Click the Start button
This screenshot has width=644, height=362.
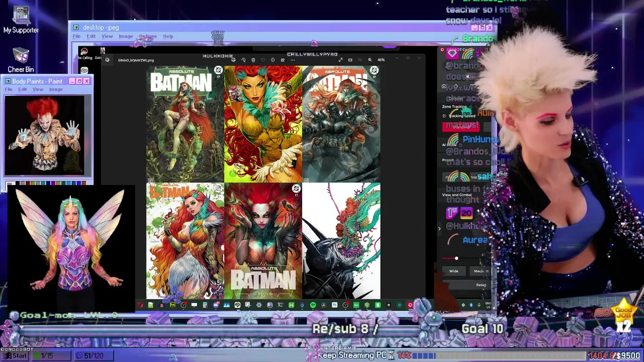16,355
